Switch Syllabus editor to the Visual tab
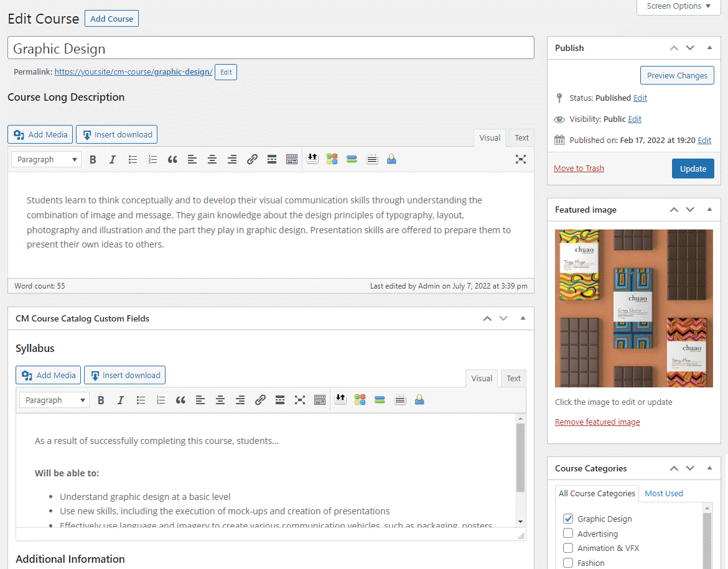 click(x=482, y=378)
